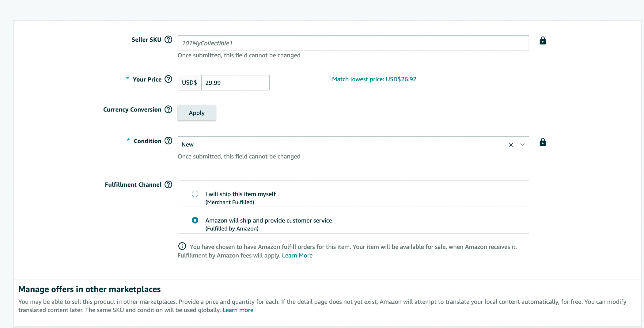Click Match lowest price USD$26.92 link
This screenshot has height=328, width=644.
pyautogui.click(x=374, y=79)
